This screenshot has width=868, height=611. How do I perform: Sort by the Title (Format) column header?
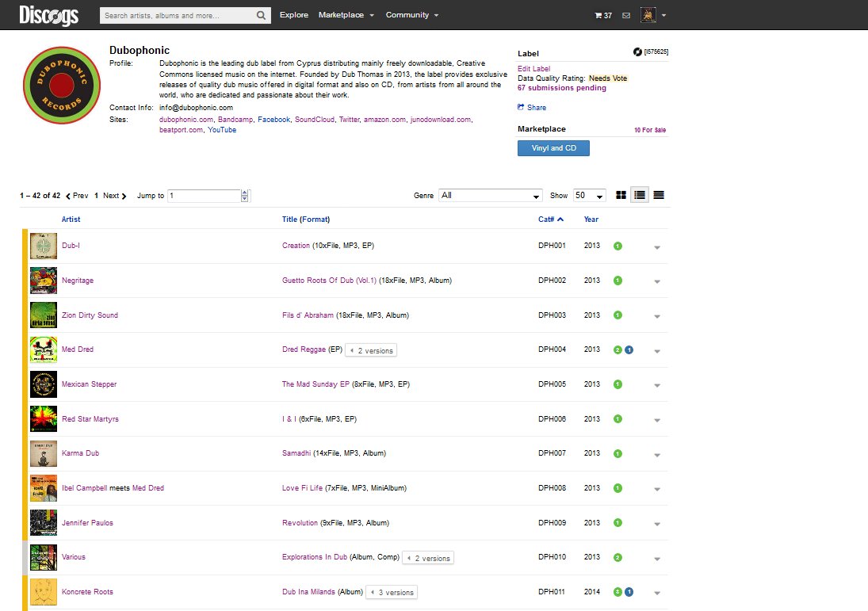[x=306, y=220]
